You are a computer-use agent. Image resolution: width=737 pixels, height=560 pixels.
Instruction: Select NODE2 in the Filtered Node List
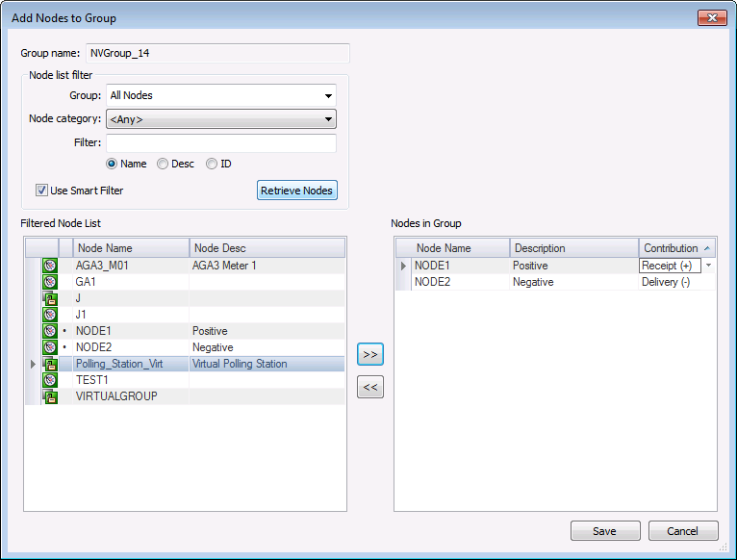click(x=94, y=347)
